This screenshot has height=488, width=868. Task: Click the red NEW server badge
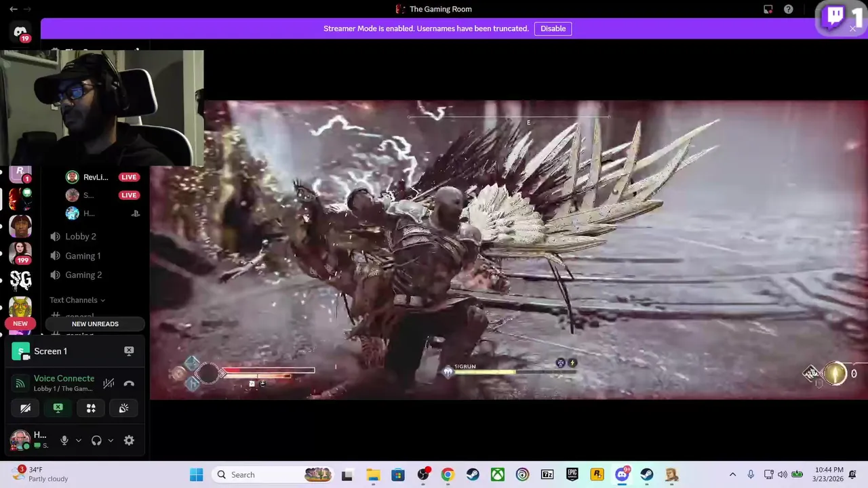point(20,324)
